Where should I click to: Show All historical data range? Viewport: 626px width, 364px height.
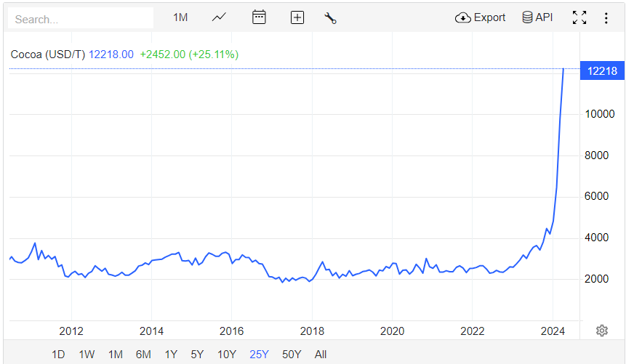pyautogui.click(x=320, y=355)
